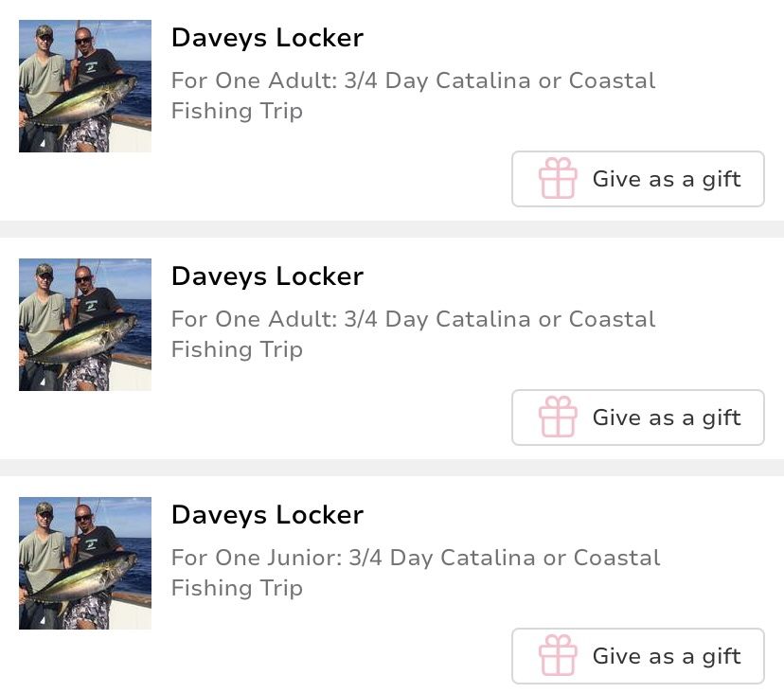
Task: Click the gift box icon in the middle listing
Action: pyautogui.click(x=558, y=418)
